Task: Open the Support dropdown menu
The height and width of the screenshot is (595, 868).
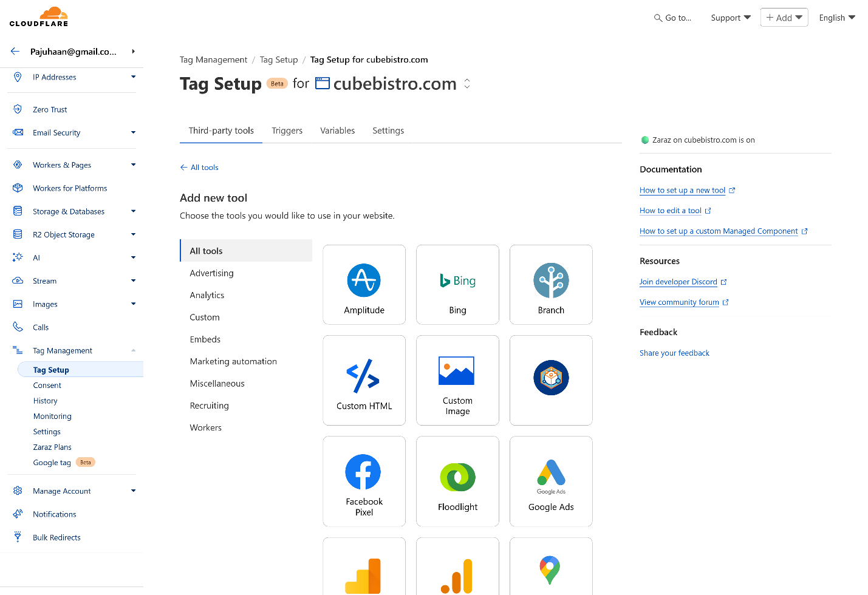Action: (731, 18)
